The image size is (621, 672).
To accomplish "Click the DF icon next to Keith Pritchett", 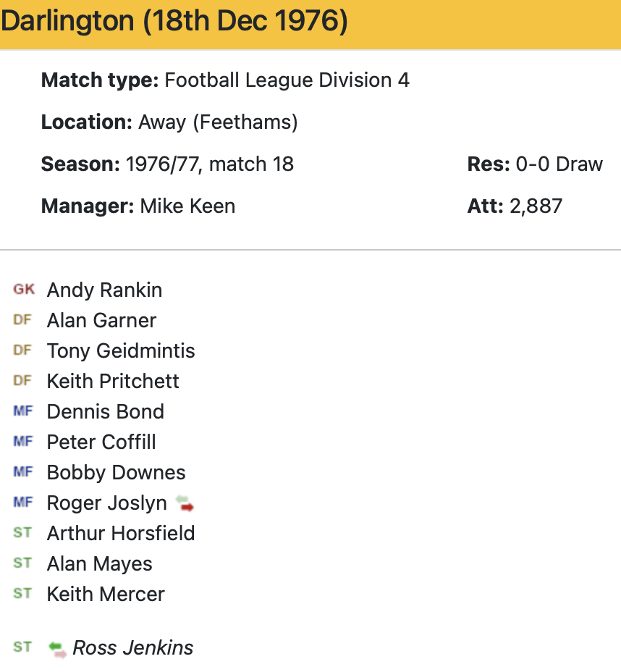I will pyautogui.click(x=22, y=381).
